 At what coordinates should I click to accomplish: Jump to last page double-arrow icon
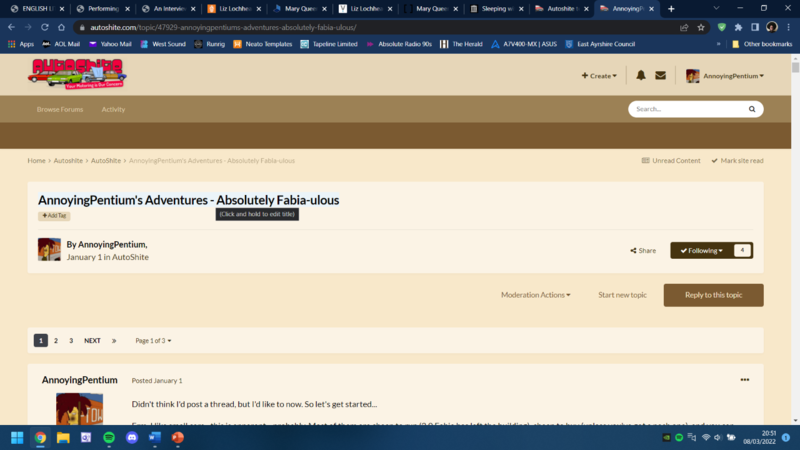click(x=114, y=341)
